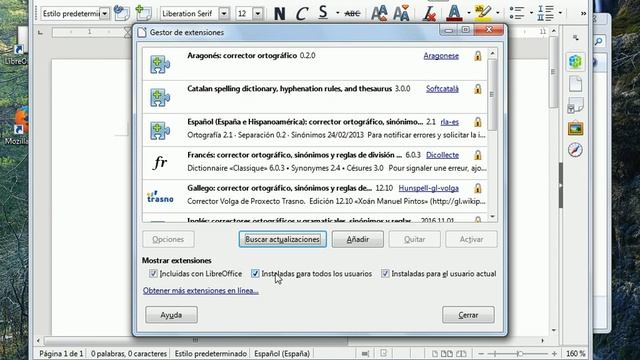Open the line spacing dropdown arrow

560,13
